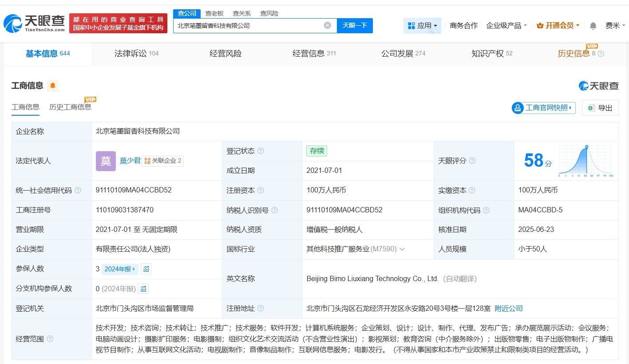629x364 pixels.
Task: Click the orange bell beside 工商信息 heading
Action: point(53,86)
